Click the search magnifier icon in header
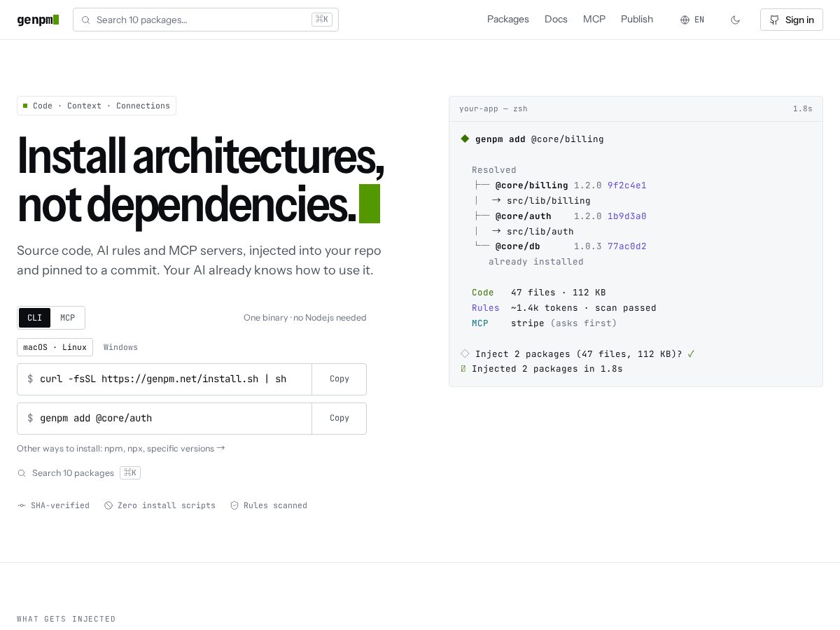Screen dimensions: 840x630 pyautogui.click(x=85, y=20)
